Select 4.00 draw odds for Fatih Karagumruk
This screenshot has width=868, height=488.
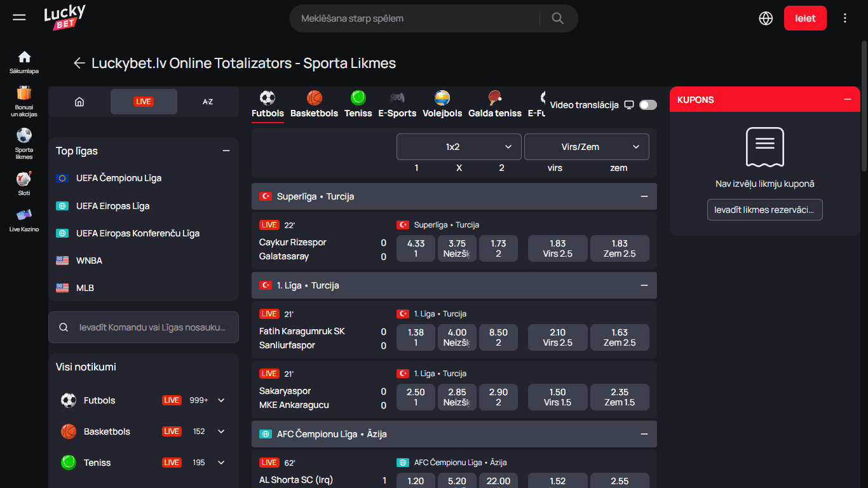pyautogui.click(x=457, y=337)
